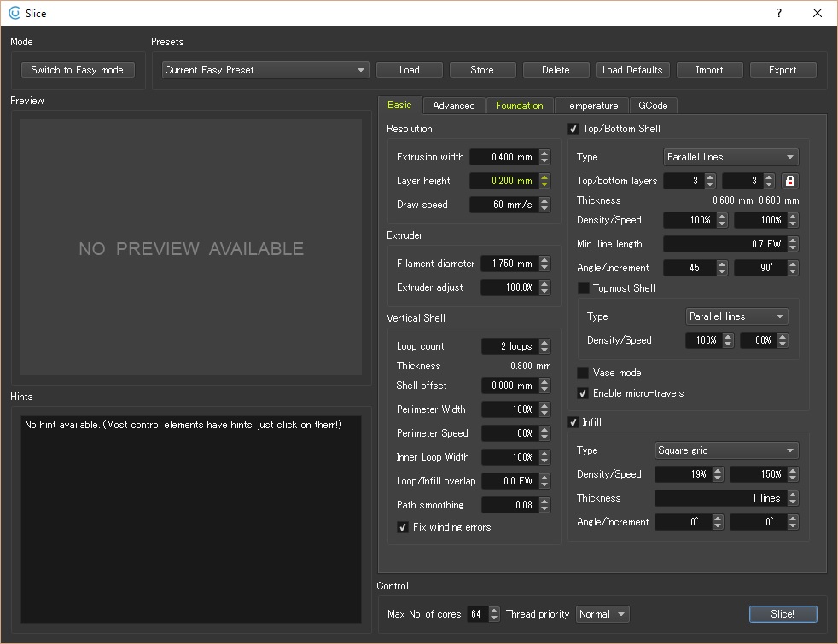Toggle the Infill checkbox
Viewport: 838px width, 644px height.
click(573, 422)
